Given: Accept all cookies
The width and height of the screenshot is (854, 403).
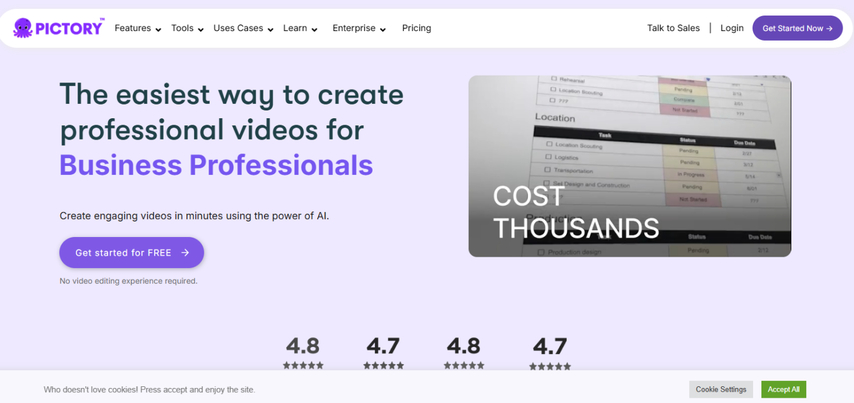Looking at the screenshot, I should click(x=783, y=389).
